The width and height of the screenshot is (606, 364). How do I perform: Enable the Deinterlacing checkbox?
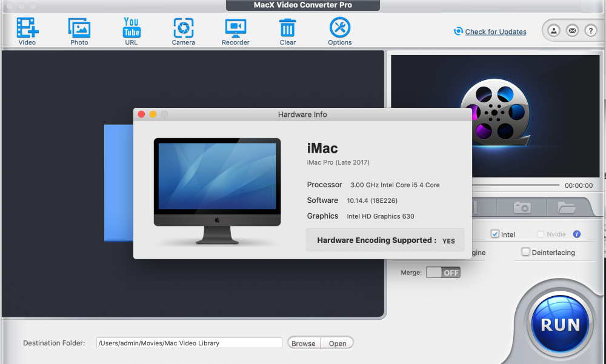pos(525,252)
